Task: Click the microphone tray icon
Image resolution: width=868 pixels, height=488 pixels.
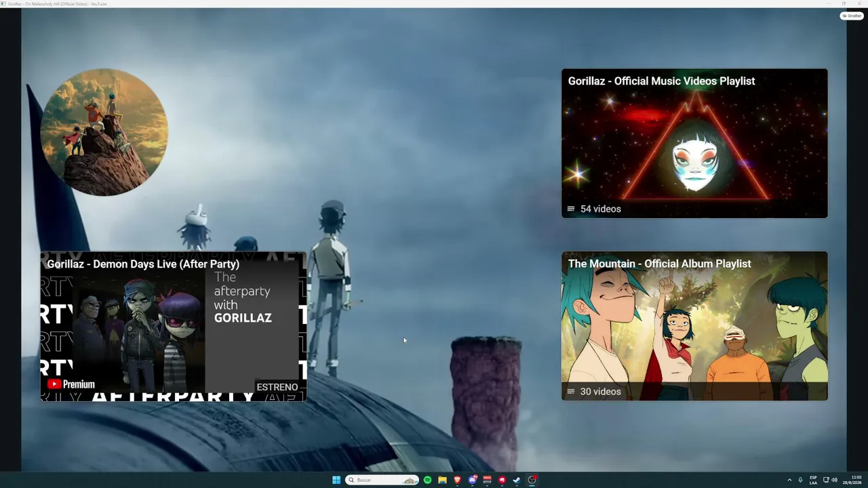Action: (800, 480)
